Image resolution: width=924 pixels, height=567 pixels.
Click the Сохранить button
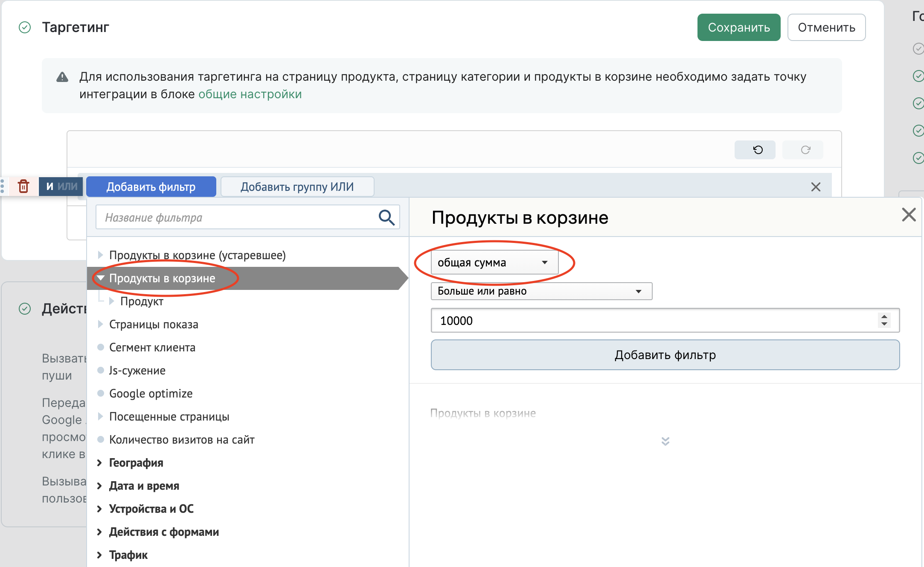point(739,27)
